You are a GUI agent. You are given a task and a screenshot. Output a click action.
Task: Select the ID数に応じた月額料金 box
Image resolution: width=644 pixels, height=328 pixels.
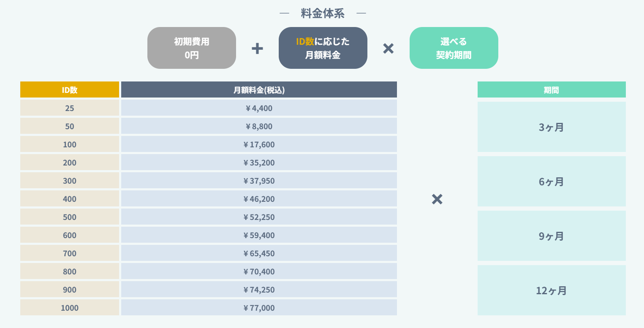323,48
